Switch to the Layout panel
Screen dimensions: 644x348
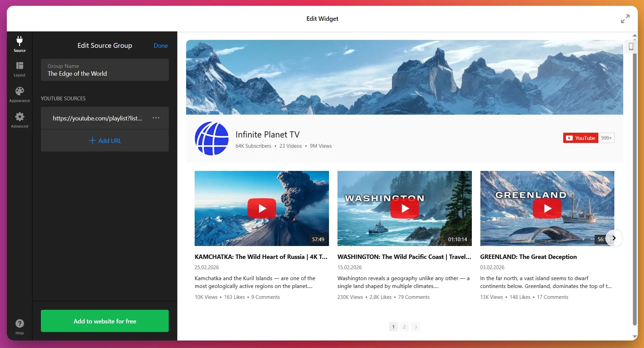[19, 69]
